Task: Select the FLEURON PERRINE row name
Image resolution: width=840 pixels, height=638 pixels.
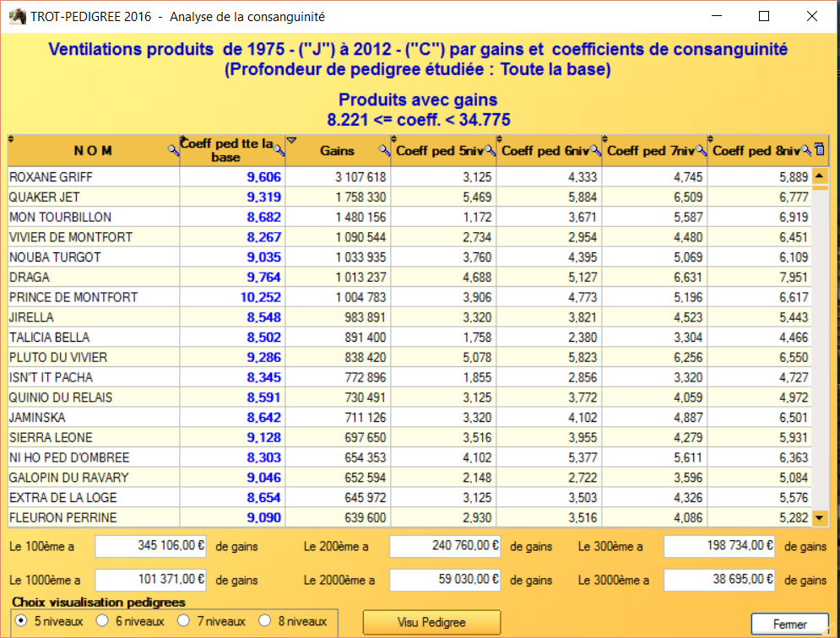Action: point(63,518)
